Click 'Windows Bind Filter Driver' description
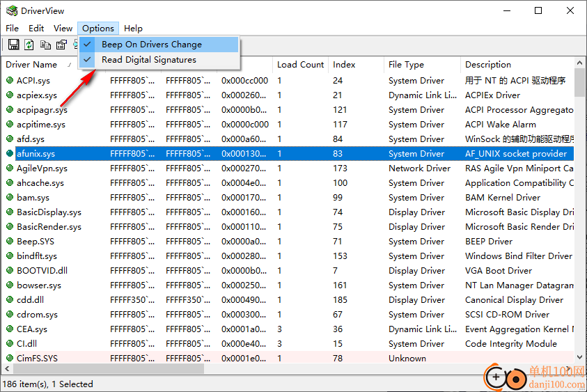The width and height of the screenshot is (587, 392). 519,256
